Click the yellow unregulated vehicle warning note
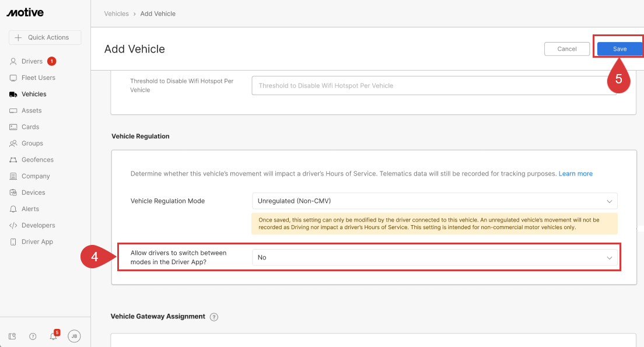Image resolution: width=644 pixels, height=347 pixels. point(435,223)
